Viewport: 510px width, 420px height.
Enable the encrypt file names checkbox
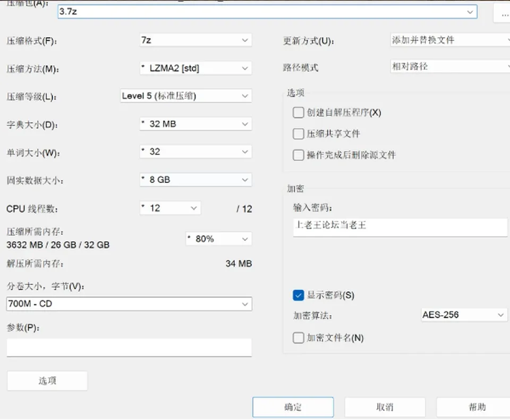point(298,338)
